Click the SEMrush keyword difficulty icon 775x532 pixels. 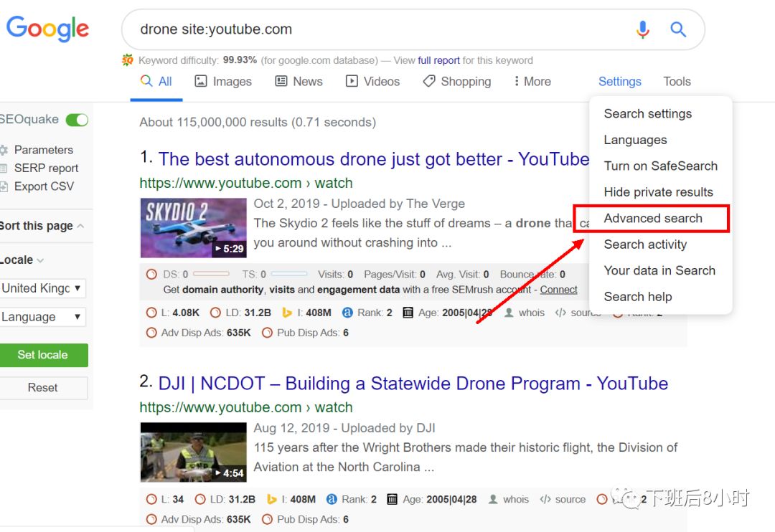click(128, 60)
